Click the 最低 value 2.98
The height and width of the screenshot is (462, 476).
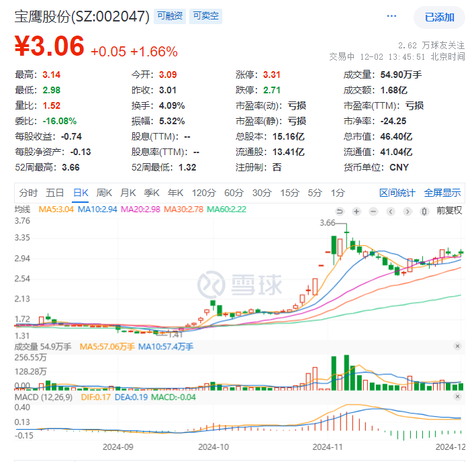click(51, 90)
